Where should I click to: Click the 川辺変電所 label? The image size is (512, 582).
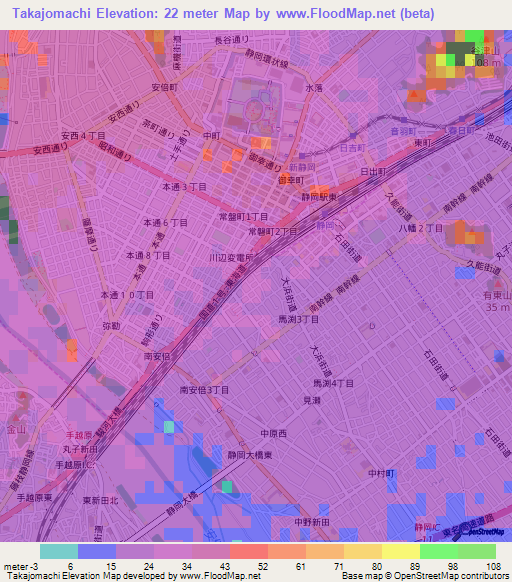pyautogui.click(x=231, y=258)
